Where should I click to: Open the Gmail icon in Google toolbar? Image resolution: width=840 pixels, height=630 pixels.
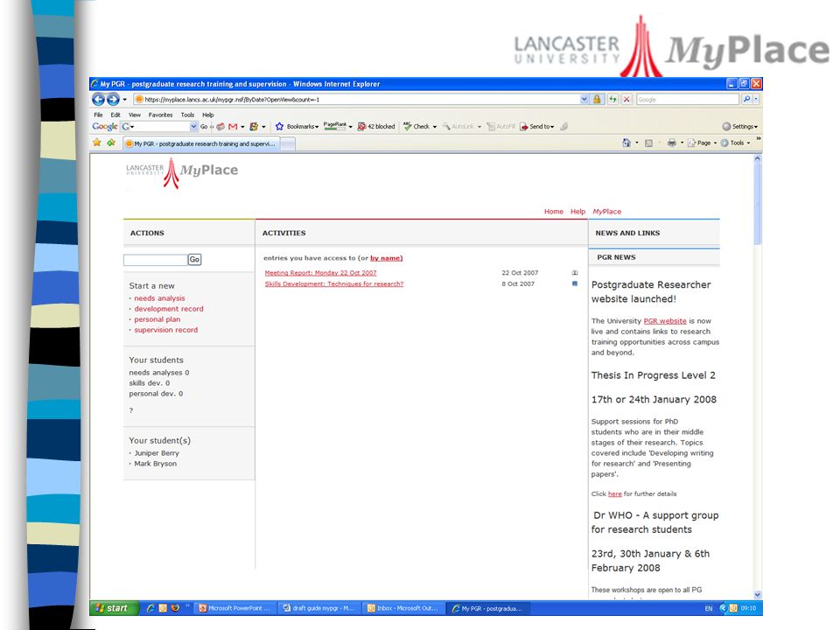coord(233,127)
